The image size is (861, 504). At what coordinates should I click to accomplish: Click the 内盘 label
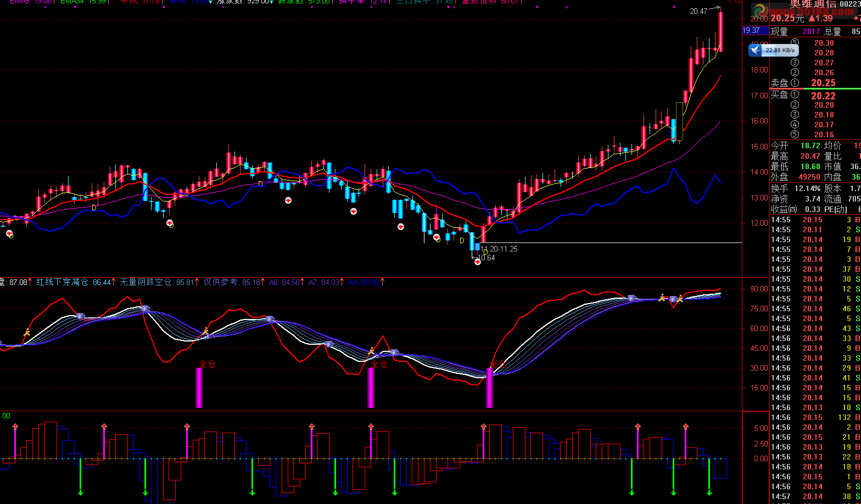(x=833, y=177)
